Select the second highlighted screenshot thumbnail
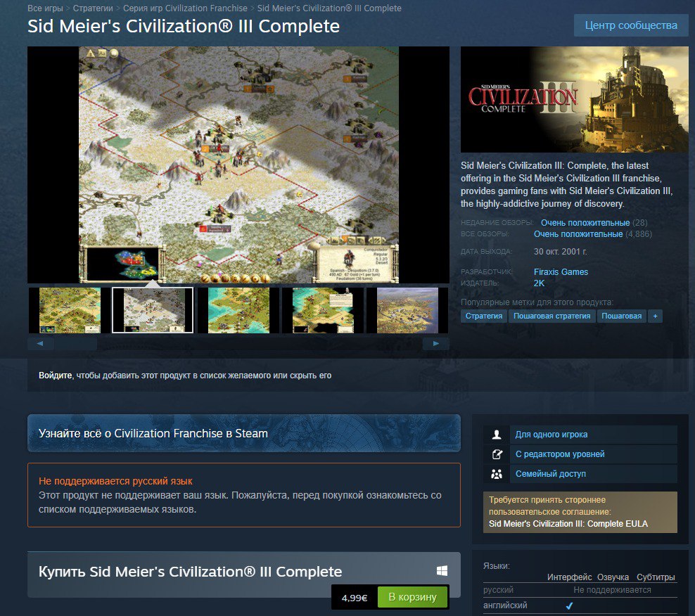The image size is (695, 616). [153, 310]
